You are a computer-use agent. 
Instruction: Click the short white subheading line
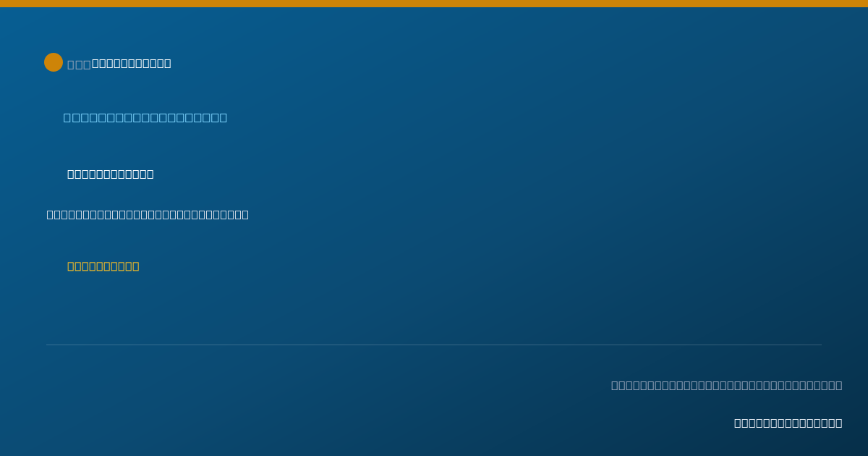pyautogui.click(x=111, y=174)
